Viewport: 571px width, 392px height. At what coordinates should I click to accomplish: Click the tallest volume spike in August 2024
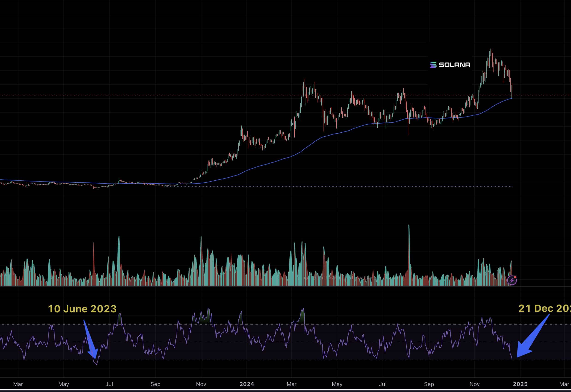(409, 236)
